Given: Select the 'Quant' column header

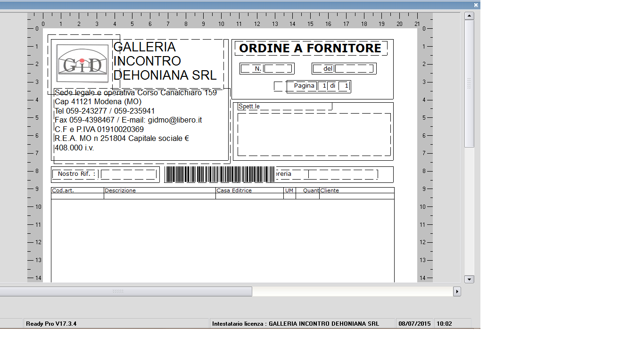Looking at the screenshot, I should coord(311,190).
